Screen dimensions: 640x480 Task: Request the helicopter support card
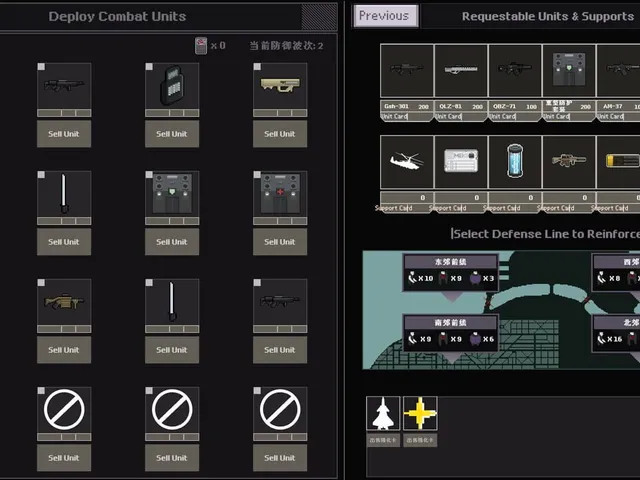[407, 162]
